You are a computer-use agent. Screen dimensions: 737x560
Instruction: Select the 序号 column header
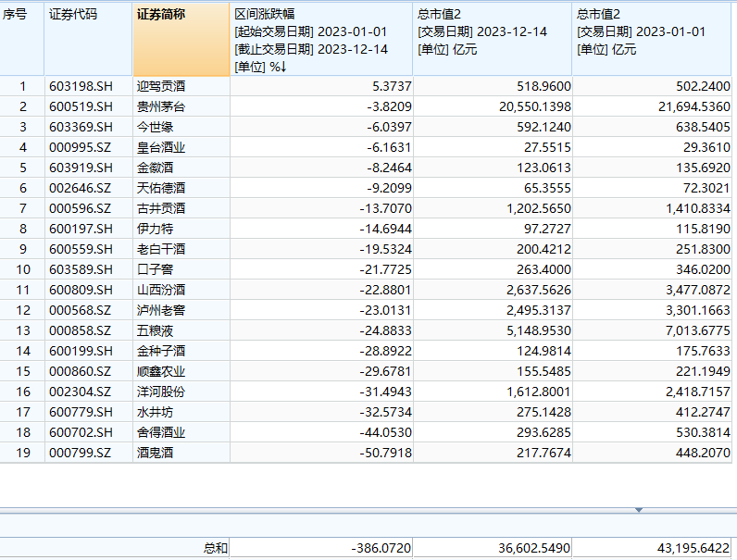click(21, 40)
